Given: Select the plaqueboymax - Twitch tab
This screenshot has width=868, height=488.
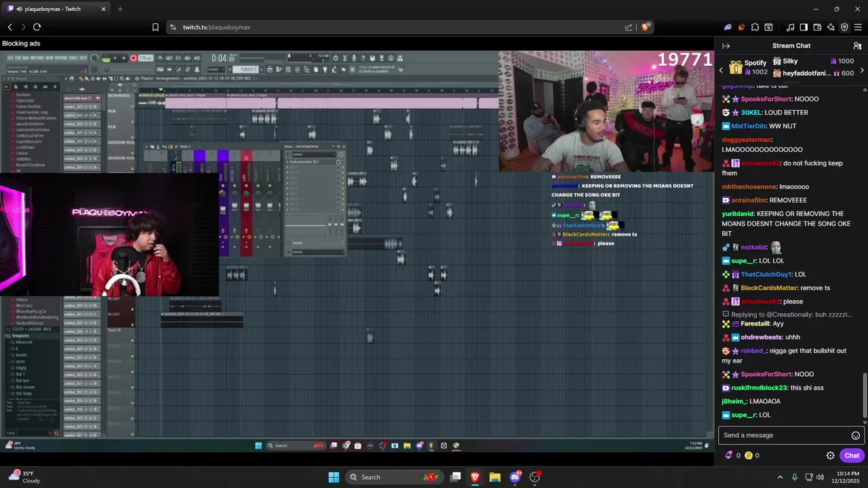Looking at the screenshot, I should pos(58,9).
